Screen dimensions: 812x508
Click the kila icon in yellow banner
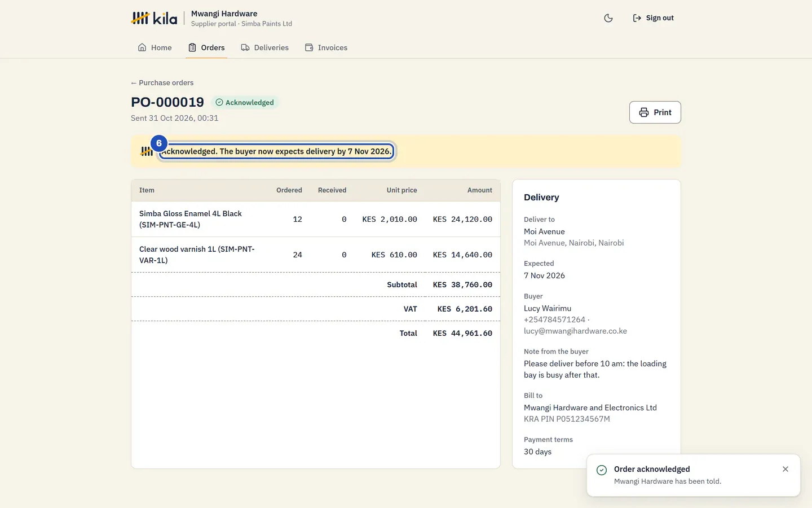tap(146, 151)
